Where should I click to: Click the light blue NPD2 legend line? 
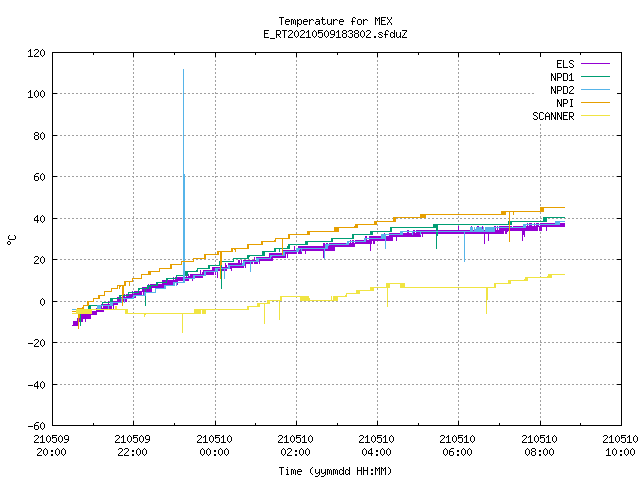click(x=595, y=89)
